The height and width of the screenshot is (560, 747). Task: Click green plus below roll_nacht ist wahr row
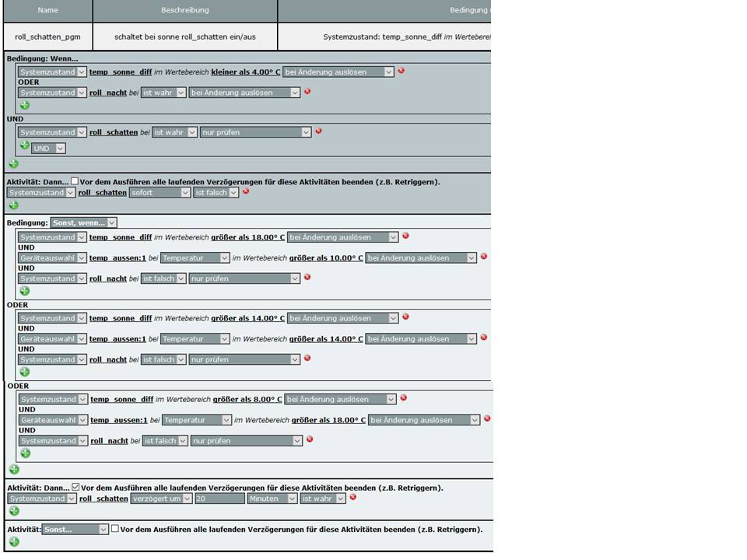tap(25, 105)
